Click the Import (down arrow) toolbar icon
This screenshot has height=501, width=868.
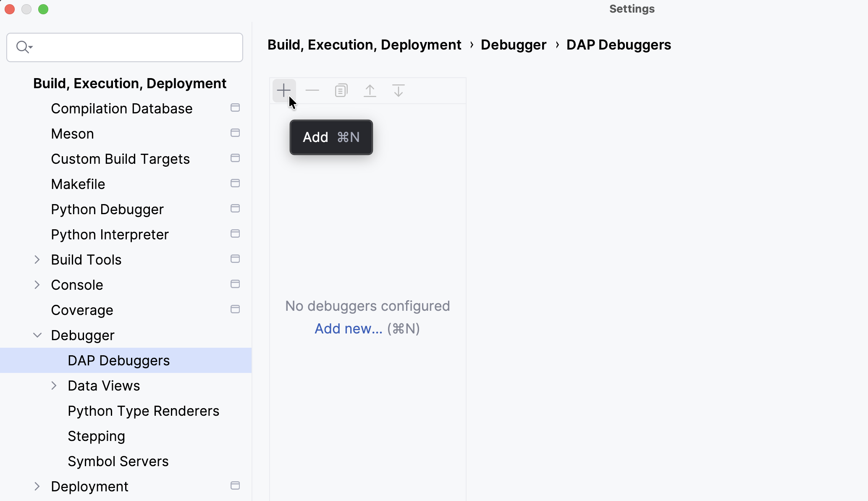[398, 90]
